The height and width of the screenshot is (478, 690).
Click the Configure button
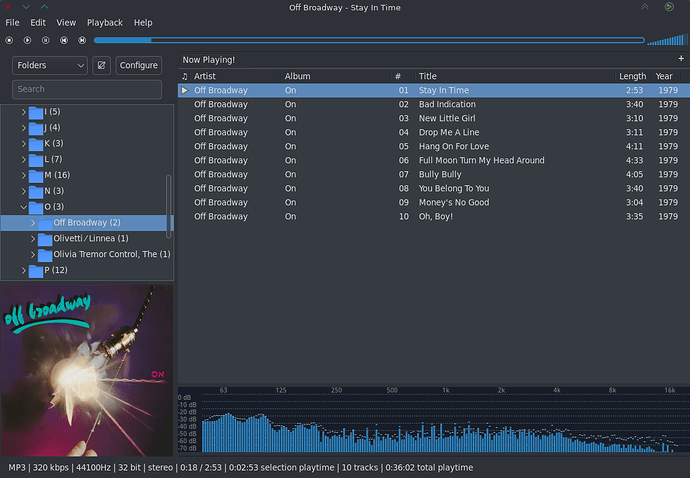point(138,65)
